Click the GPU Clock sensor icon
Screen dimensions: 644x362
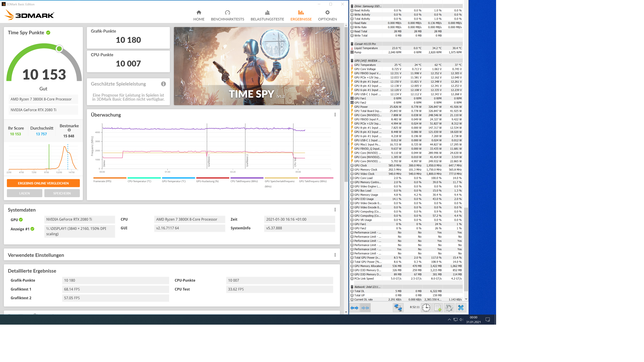[x=352, y=165]
